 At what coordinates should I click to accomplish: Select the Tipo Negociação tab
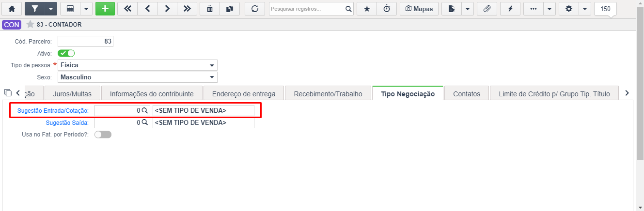coord(408,94)
